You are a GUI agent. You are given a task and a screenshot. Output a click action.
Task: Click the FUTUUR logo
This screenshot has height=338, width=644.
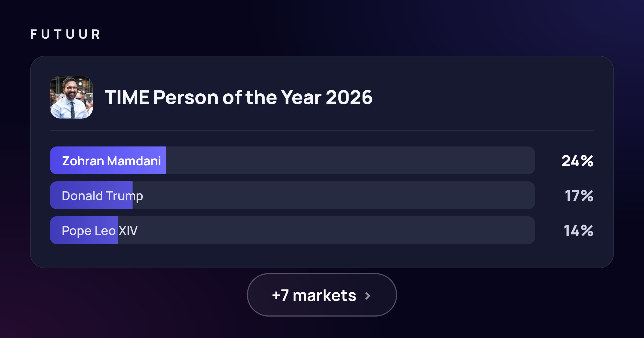65,34
